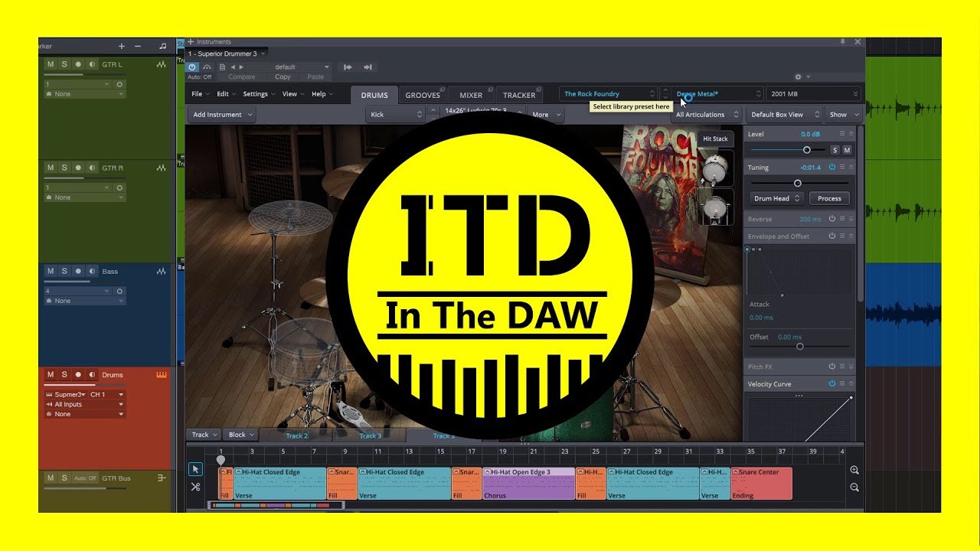This screenshot has height=551, width=980.
Task: Switch to the MIXER tab
Action: (471, 95)
